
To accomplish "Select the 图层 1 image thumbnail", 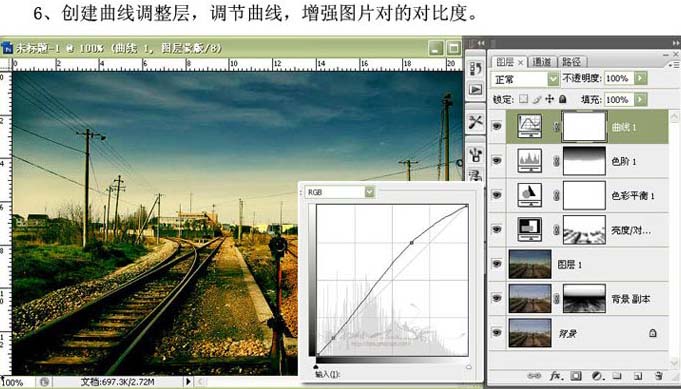I will click(x=530, y=264).
